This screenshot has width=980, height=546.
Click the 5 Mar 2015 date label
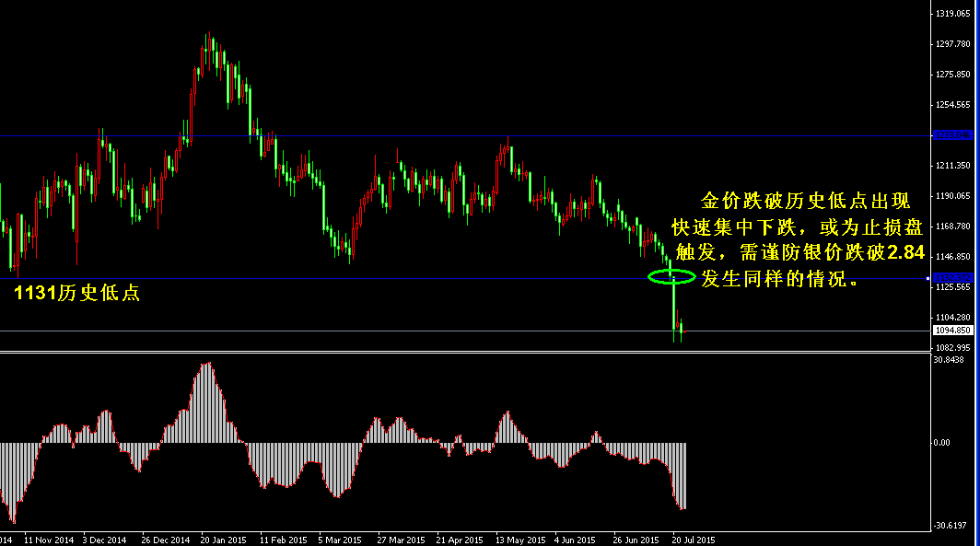[x=340, y=540]
